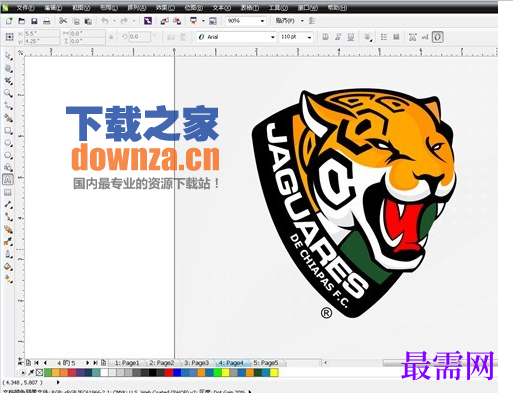Select the Color eyedropper tool
Image resolution: width=513 pixels, height=397 pixels.
(8, 242)
